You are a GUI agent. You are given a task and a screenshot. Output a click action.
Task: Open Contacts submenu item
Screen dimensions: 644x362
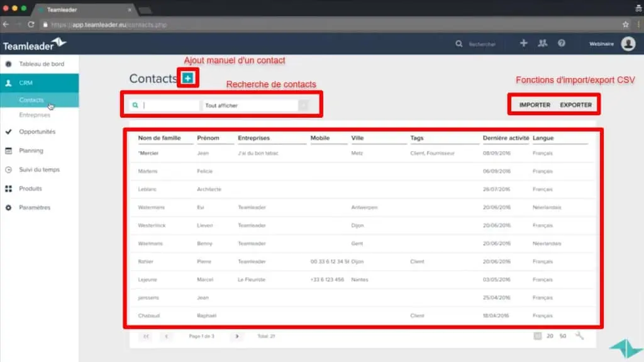coord(40,100)
